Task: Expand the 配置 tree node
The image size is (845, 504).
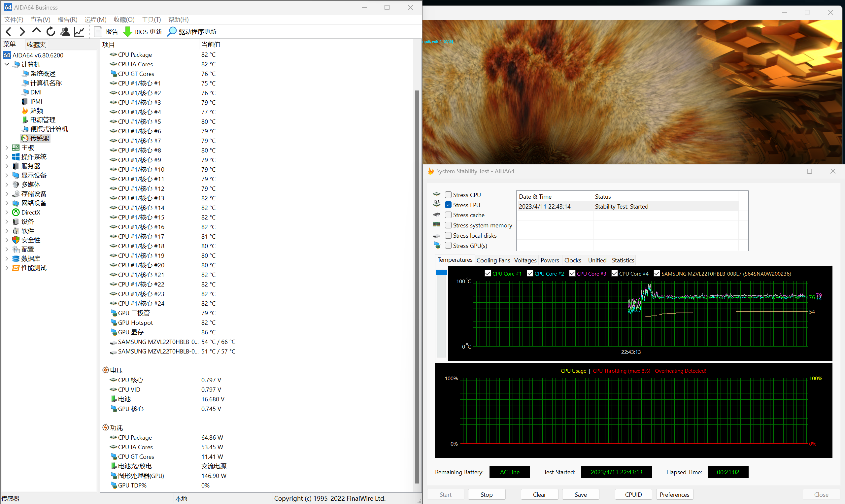Action: click(x=7, y=249)
